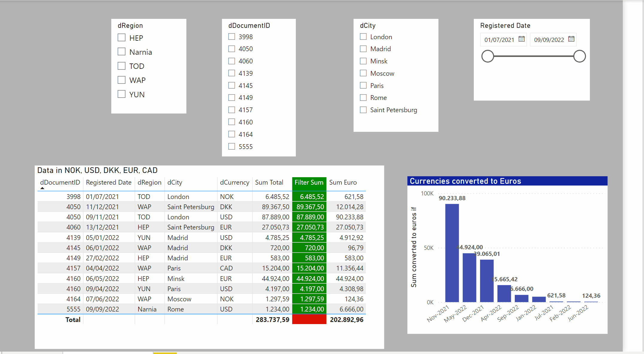Check document ID 4149 checkbox
Screen dimensions: 644x354
pyautogui.click(x=232, y=98)
